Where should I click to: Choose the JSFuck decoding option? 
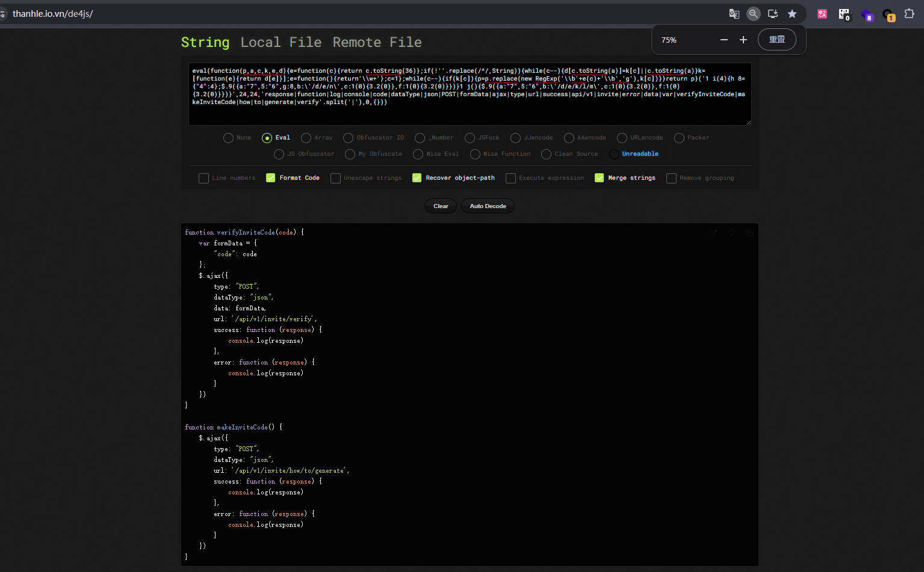click(x=470, y=138)
